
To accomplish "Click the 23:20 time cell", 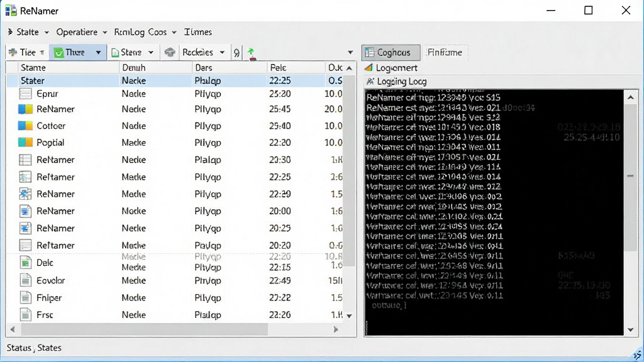I will [280, 94].
